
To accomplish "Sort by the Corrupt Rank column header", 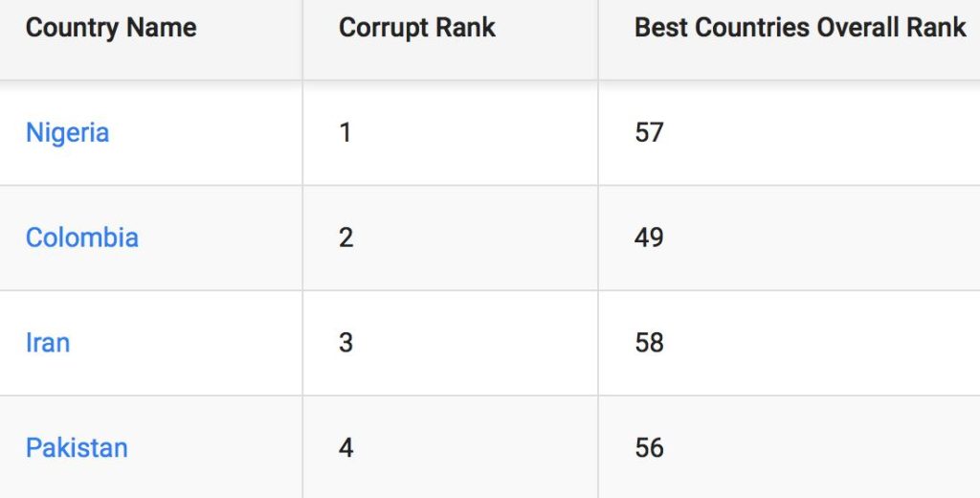I will point(417,28).
